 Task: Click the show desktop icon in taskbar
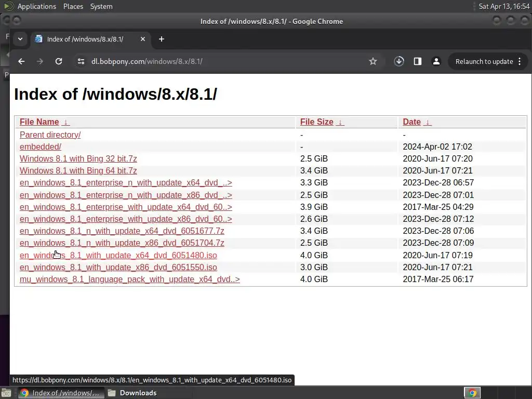[x=5, y=393]
